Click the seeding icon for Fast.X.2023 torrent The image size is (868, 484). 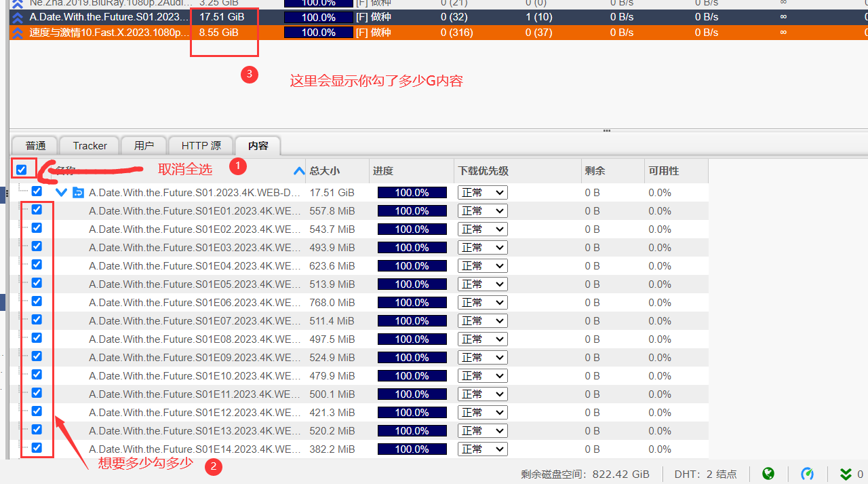[x=18, y=33]
